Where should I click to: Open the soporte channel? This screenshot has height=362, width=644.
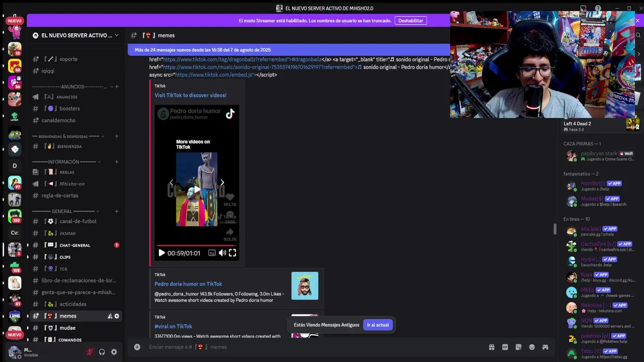(75, 59)
